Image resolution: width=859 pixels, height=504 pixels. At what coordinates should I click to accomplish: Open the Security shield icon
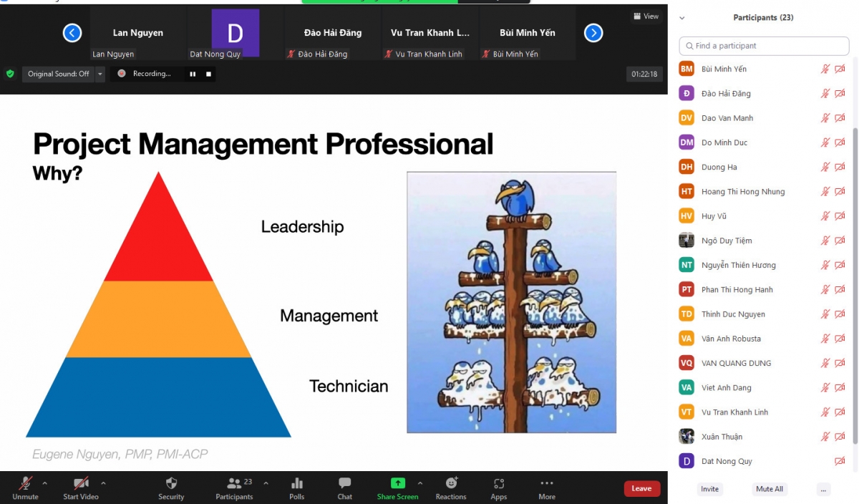171,483
